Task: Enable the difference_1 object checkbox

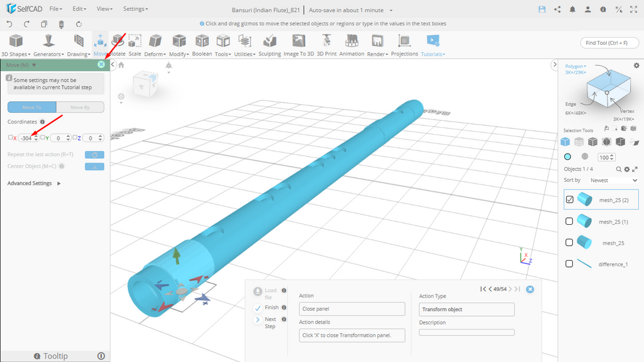Action: tap(569, 264)
